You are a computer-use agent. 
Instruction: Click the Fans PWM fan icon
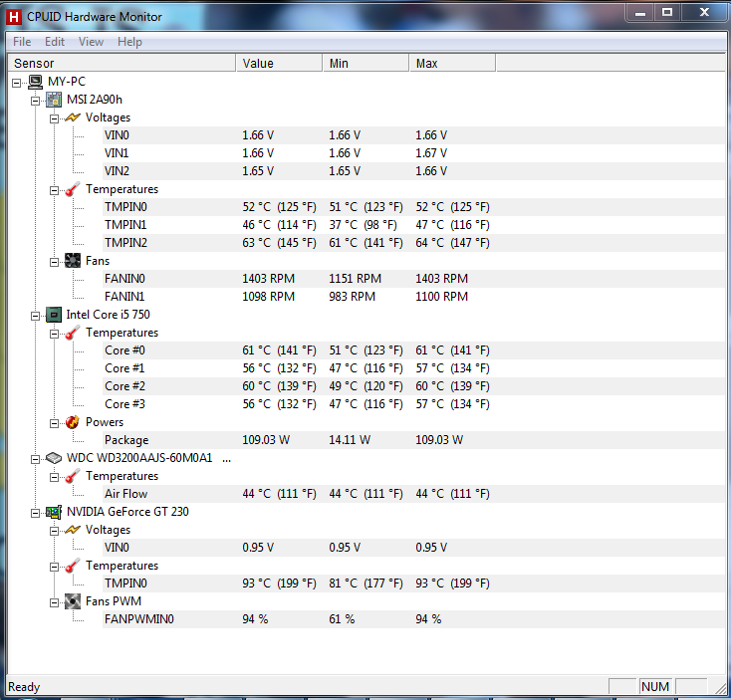[73, 601]
